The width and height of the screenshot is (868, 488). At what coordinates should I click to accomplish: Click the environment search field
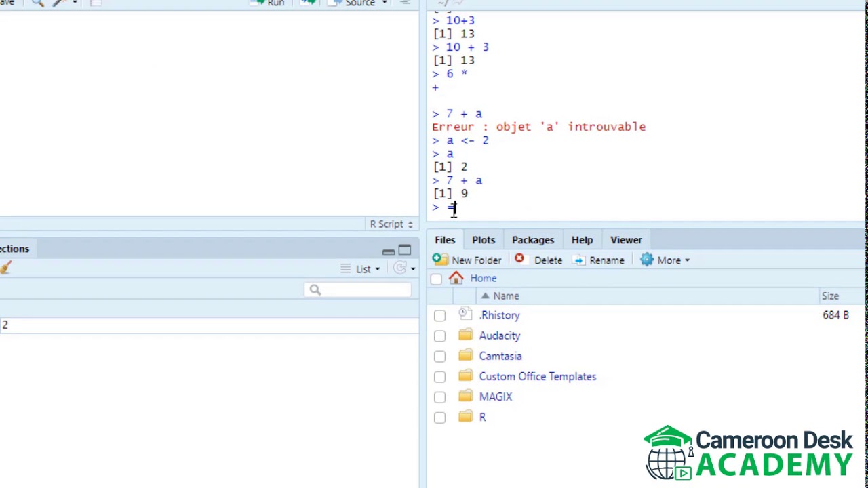tap(357, 289)
